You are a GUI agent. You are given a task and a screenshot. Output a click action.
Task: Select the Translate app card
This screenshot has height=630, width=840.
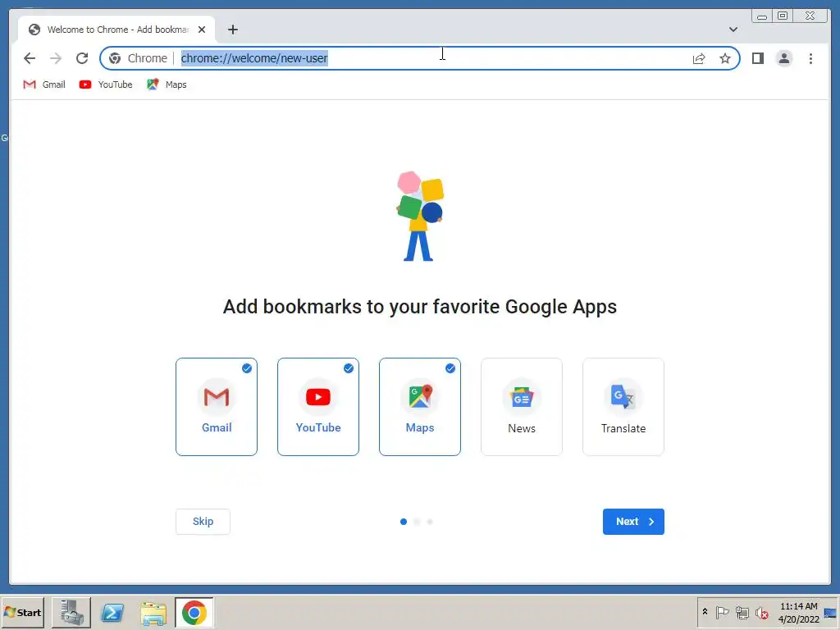point(623,407)
